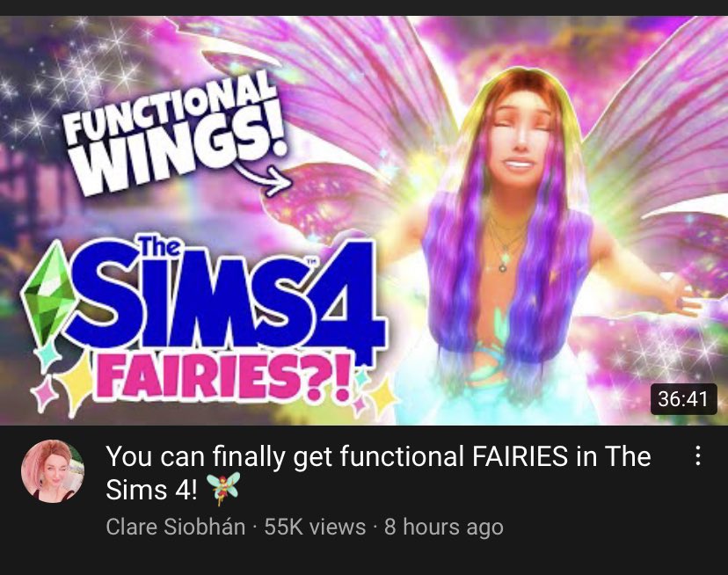The image size is (728, 575).
Task: Open video titled functional FAIRIES in Sims 4
Action: point(378,472)
